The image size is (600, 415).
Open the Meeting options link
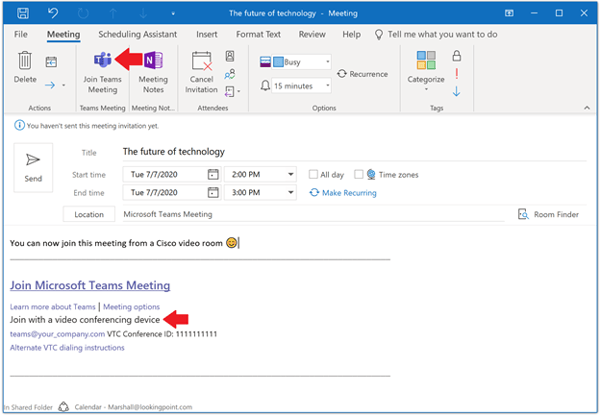click(x=131, y=307)
